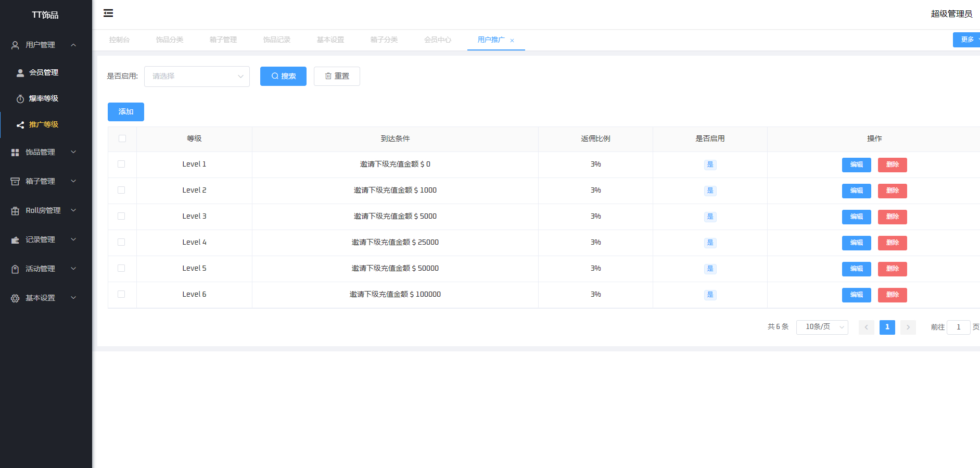Click the 推广等级 share icon
The height and width of the screenshot is (468, 980).
(x=20, y=125)
